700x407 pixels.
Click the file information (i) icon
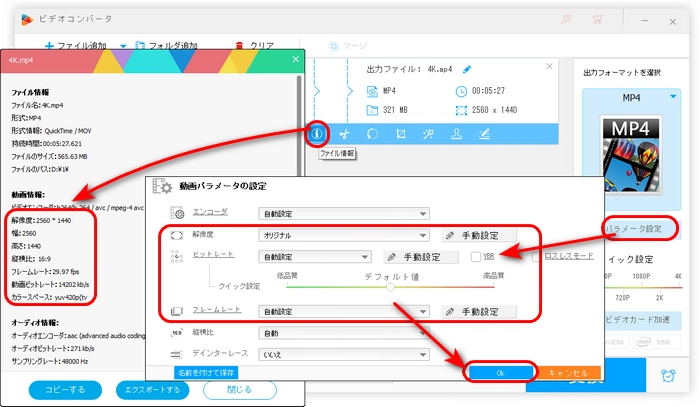point(317,132)
